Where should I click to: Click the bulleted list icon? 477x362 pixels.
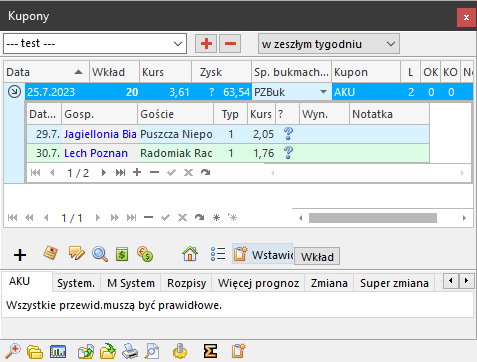click(x=218, y=254)
